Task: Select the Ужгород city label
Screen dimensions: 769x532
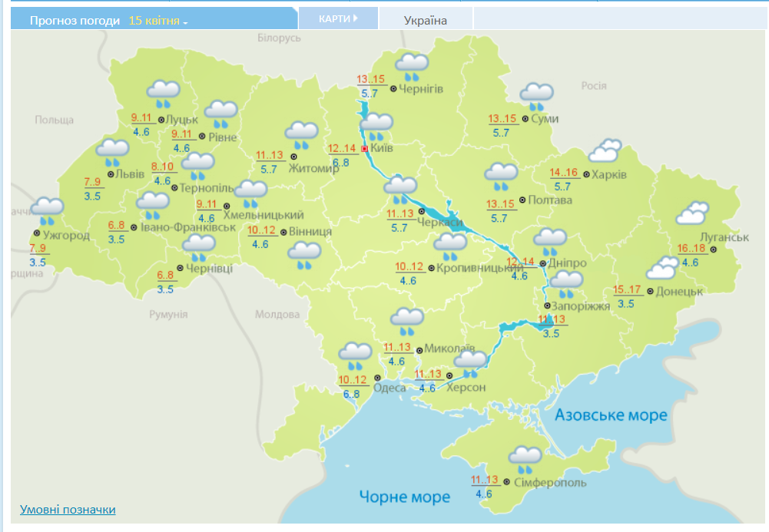Action: pos(66,235)
